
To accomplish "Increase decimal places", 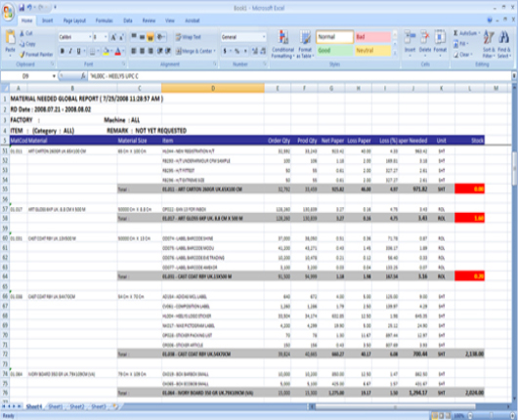I will coord(255,51).
